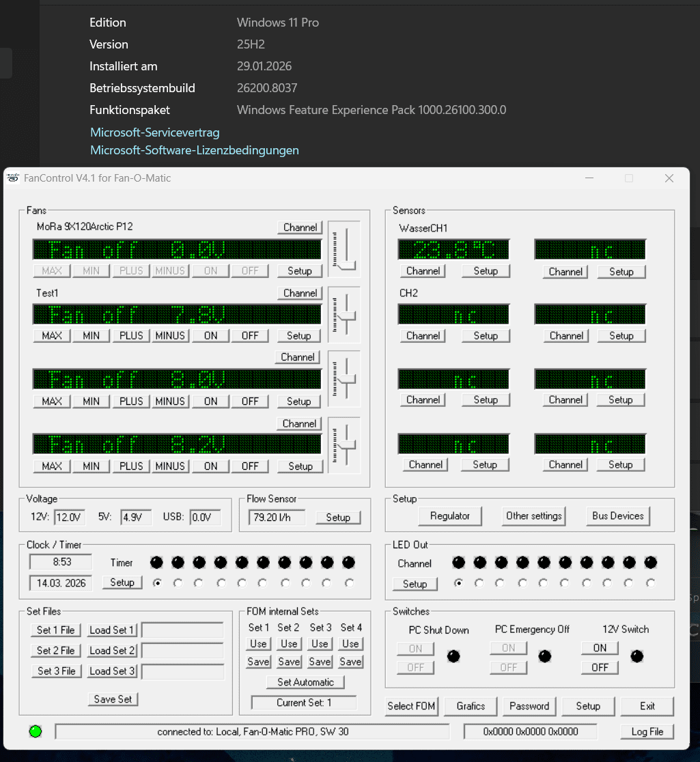Select the second Timer radio button
The height and width of the screenshot is (762, 700).
(178, 582)
